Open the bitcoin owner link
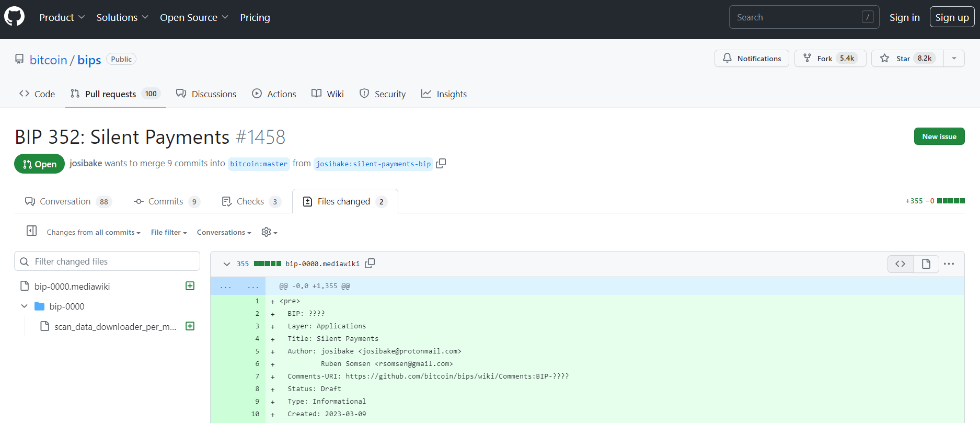The image size is (980, 423). 49,60
